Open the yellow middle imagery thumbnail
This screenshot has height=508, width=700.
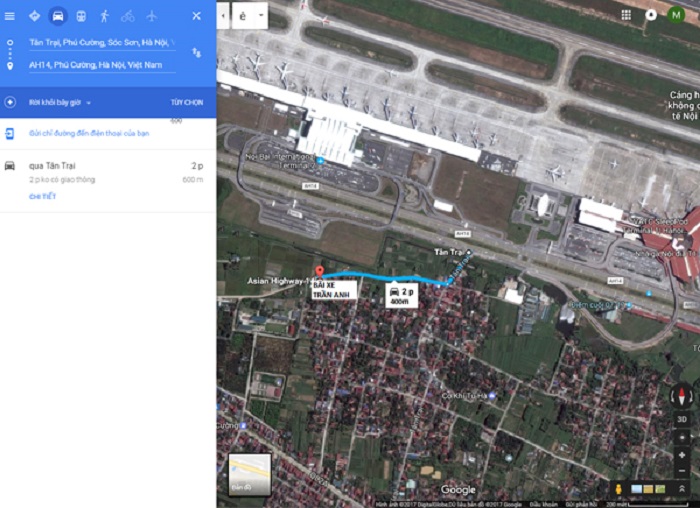(x=648, y=489)
